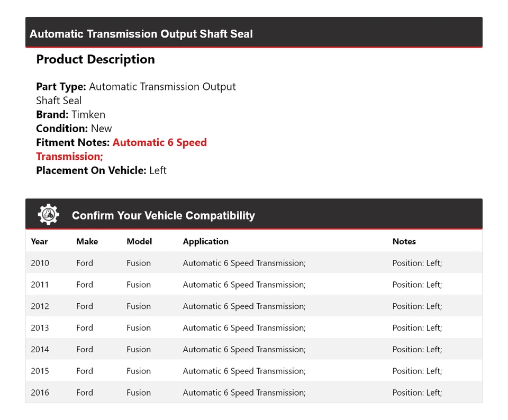Select the 2010 Ford Fusion row

(253, 263)
